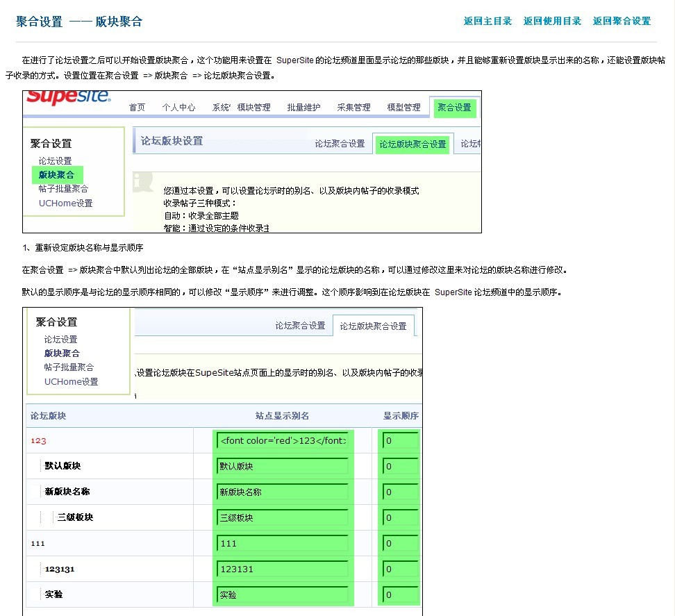Select 个人中心 in the SupeSite navigation bar

(178, 107)
